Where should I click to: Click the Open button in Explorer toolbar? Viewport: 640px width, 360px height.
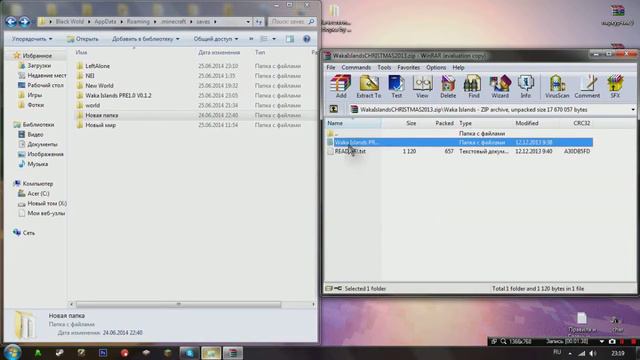[x=82, y=39]
